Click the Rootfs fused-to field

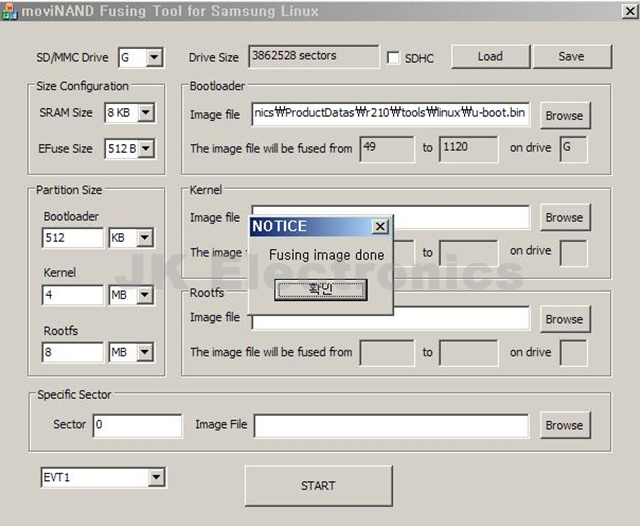coord(469,353)
